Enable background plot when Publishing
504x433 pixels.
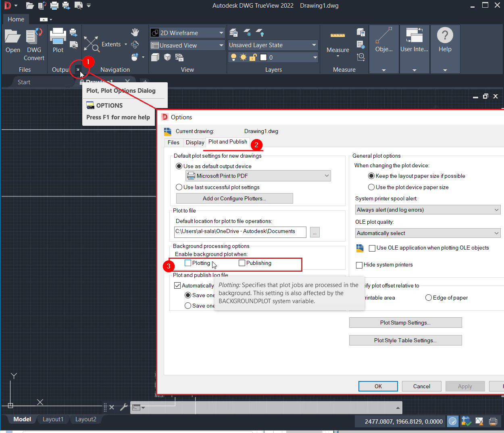[x=242, y=262]
